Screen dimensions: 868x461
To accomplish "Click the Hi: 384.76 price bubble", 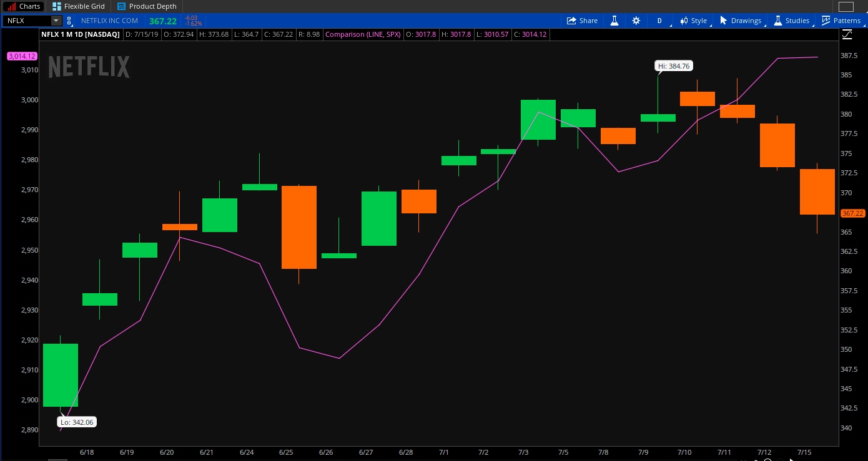I will tap(674, 66).
